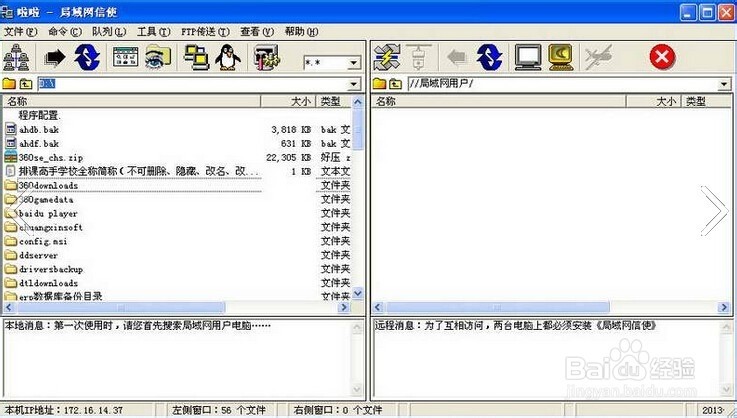Select file ahdf.bak

(x=39, y=143)
